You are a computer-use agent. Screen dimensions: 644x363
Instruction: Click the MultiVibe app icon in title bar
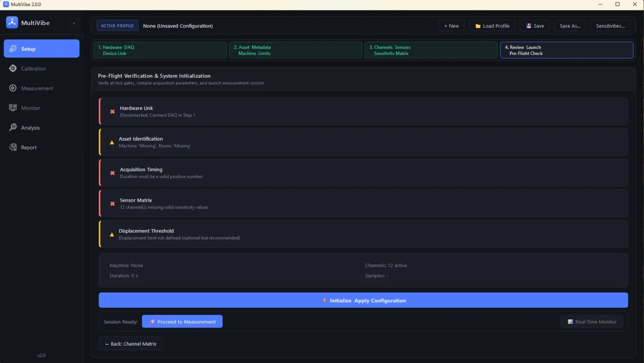(6, 4)
